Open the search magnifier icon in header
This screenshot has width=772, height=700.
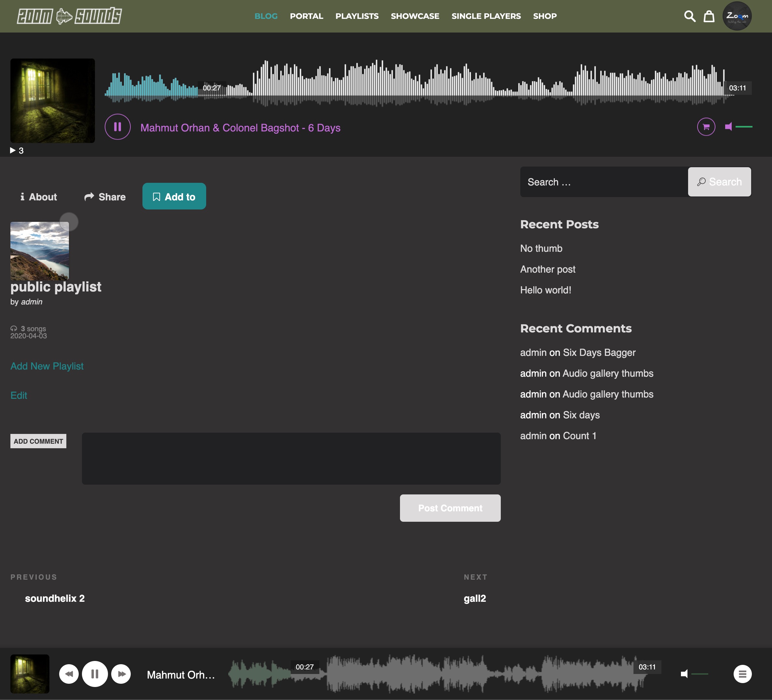689,16
